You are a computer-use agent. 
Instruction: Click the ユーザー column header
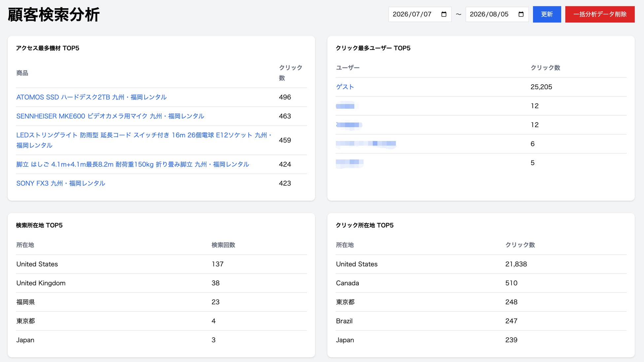tap(348, 67)
